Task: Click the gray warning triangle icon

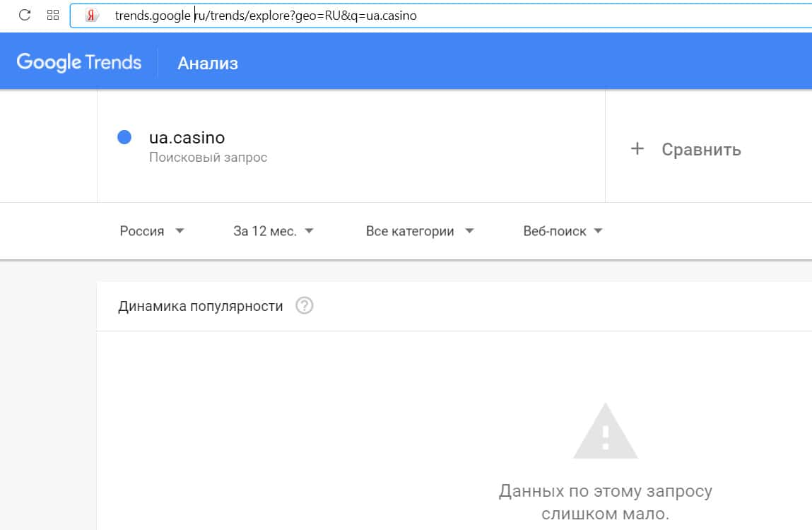Action: tap(605, 432)
